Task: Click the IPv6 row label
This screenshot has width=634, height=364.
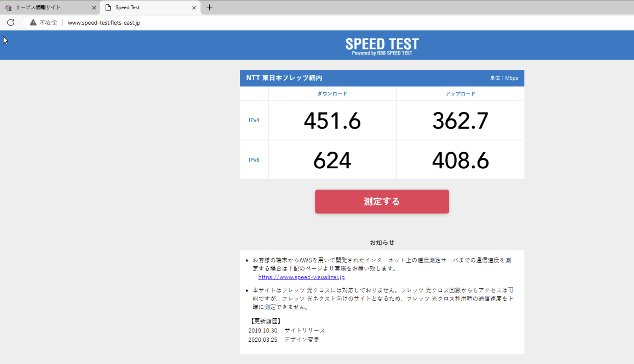Action: pos(254,160)
